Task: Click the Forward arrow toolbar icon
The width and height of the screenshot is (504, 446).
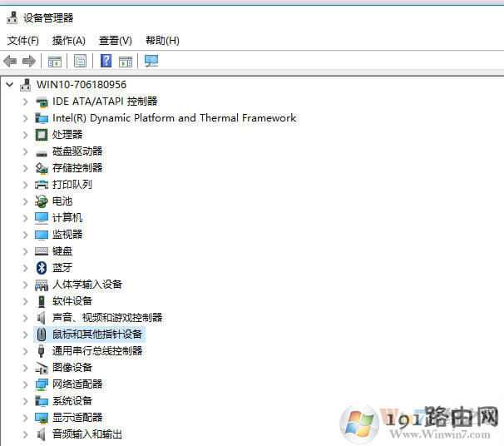Action: click(29, 61)
